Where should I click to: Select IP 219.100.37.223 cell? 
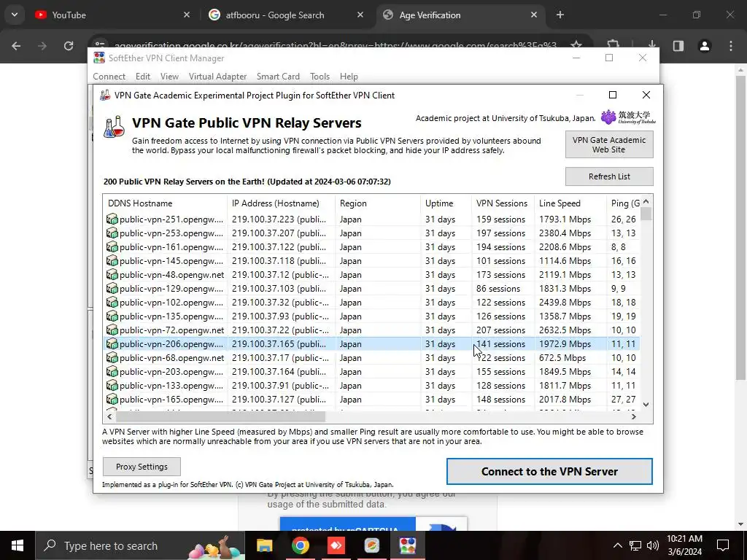pos(279,219)
